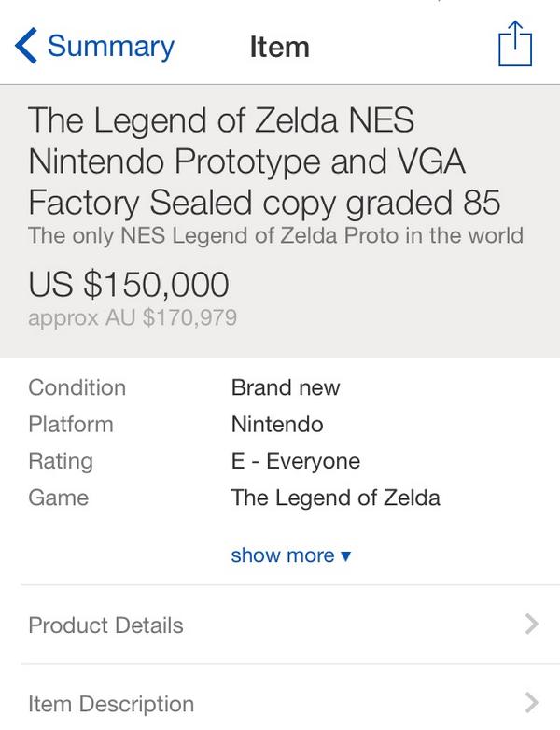Open the Product Details row

106,625
